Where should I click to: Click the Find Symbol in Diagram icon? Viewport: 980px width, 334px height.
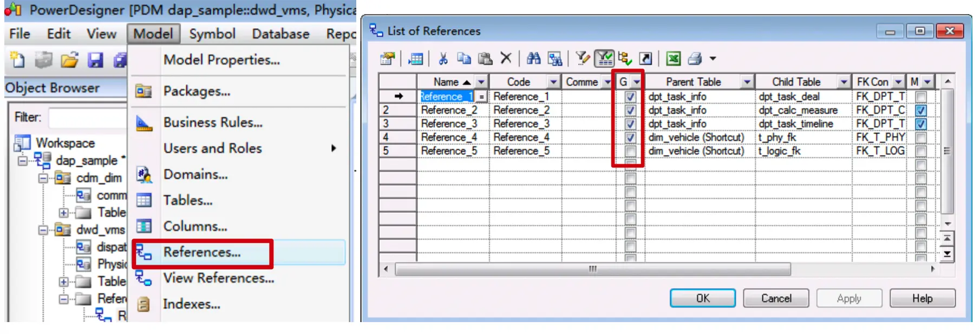(x=555, y=59)
